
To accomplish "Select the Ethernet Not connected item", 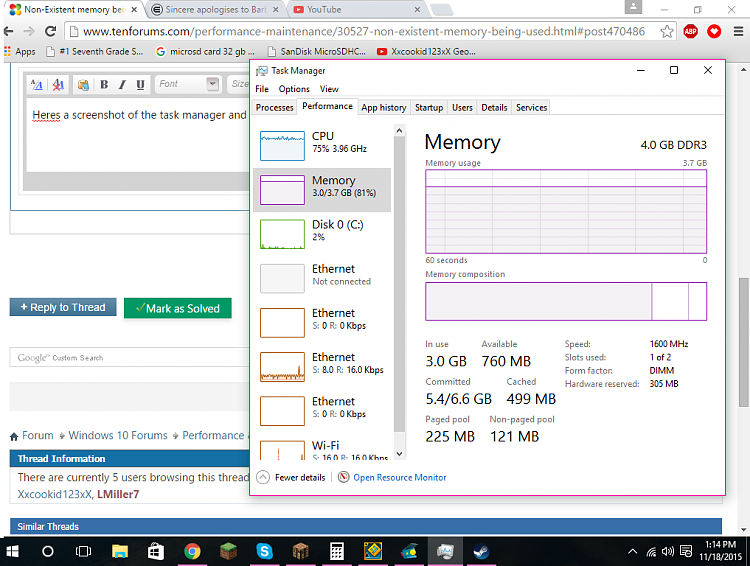I will pos(322,278).
